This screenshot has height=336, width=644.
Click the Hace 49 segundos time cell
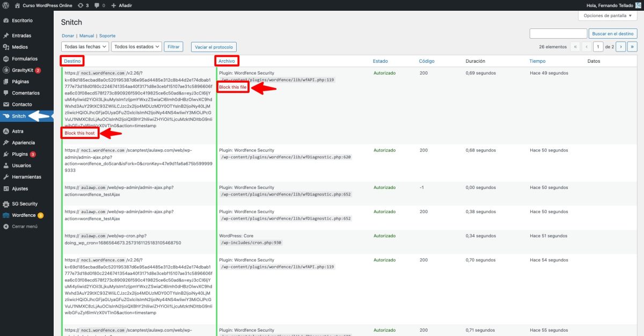(548, 72)
